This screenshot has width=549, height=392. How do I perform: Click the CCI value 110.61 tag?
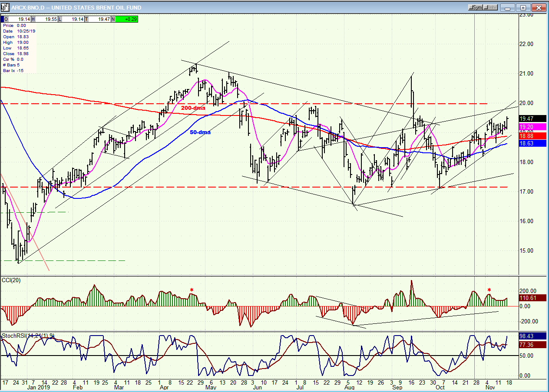[532, 298]
